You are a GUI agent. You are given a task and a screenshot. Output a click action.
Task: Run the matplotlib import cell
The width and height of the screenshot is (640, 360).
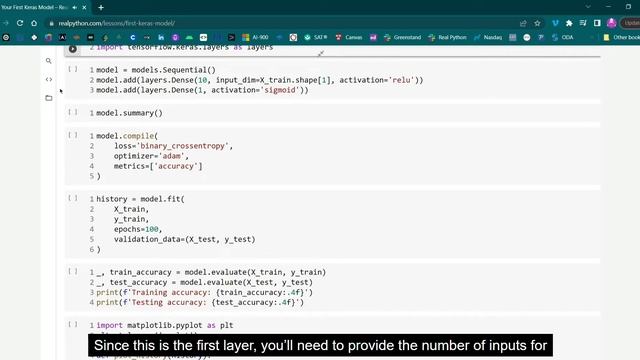[73, 324]
